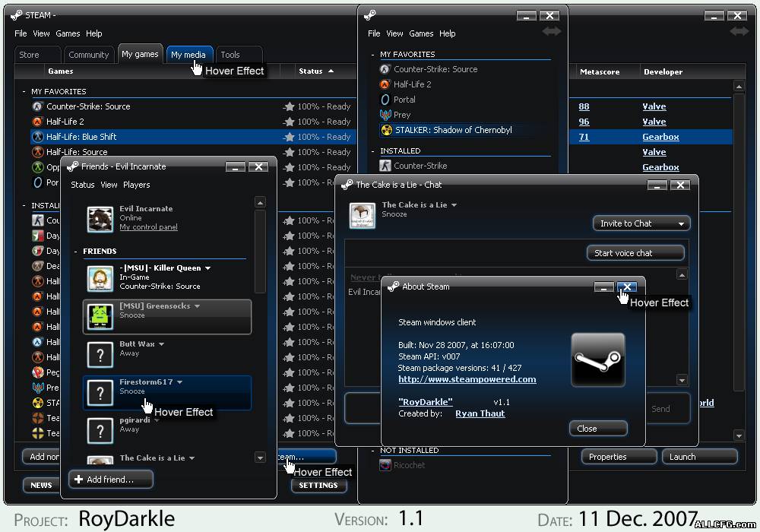Click the resize arrows icon in mini window
Screen dimensions: 760x532
(551, 31)
